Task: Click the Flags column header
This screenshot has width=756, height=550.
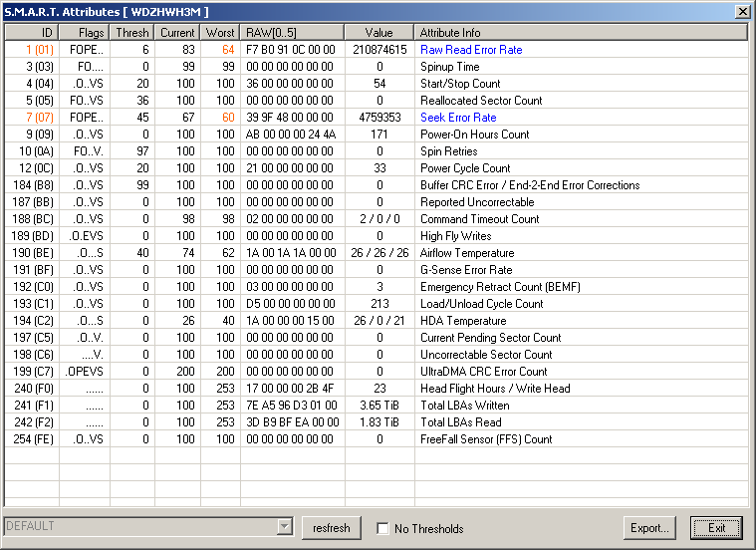Action: point(82,33)
